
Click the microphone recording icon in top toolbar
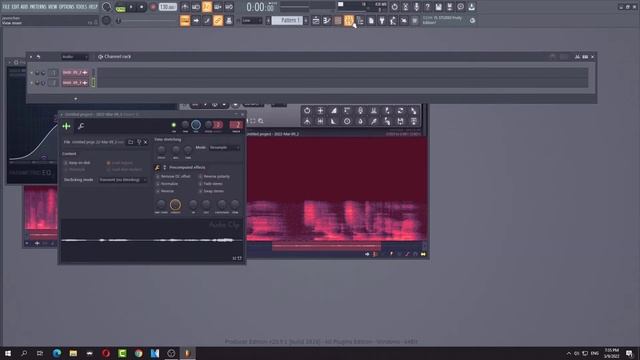coord(416,7)
